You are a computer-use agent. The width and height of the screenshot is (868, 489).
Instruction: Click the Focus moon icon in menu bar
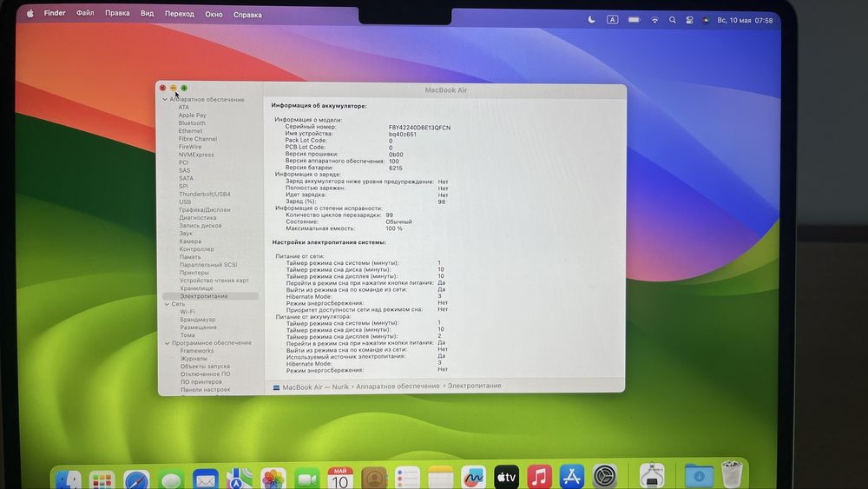pyautogui.click(x=592, y=19)
